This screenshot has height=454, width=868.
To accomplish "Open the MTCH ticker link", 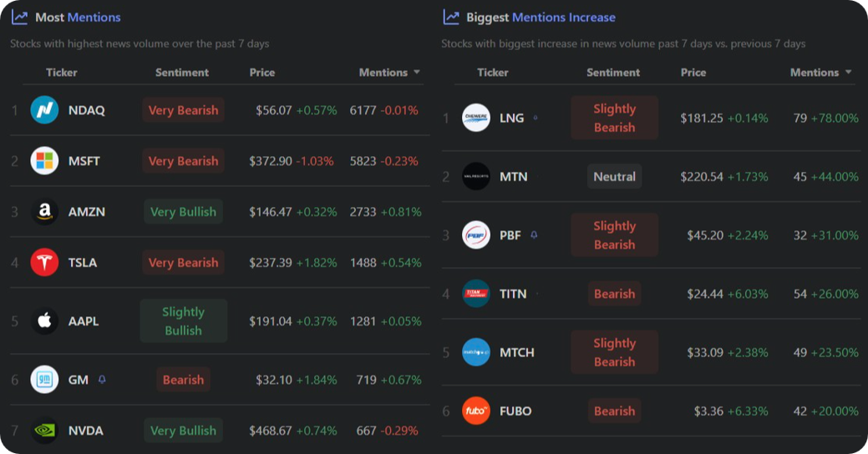I will (516, 353).
